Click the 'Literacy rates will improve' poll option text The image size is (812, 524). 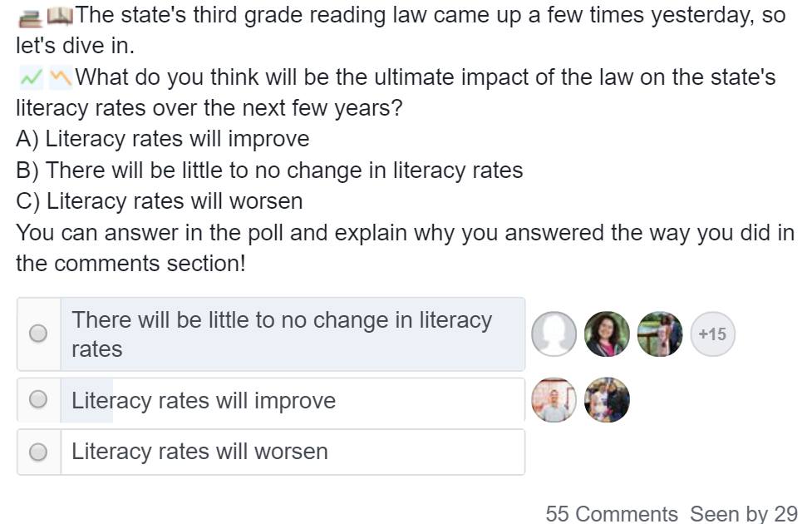click(204, 400)
